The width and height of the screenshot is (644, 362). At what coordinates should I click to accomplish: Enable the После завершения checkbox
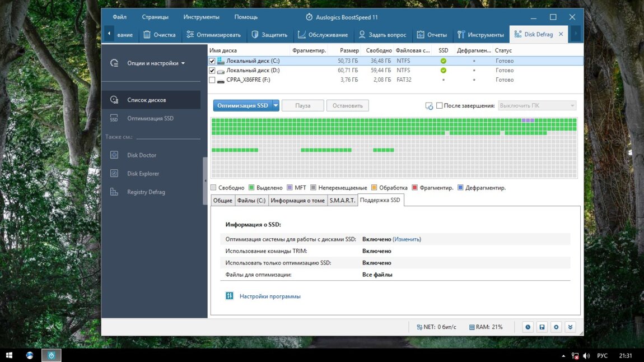point(440,105)
